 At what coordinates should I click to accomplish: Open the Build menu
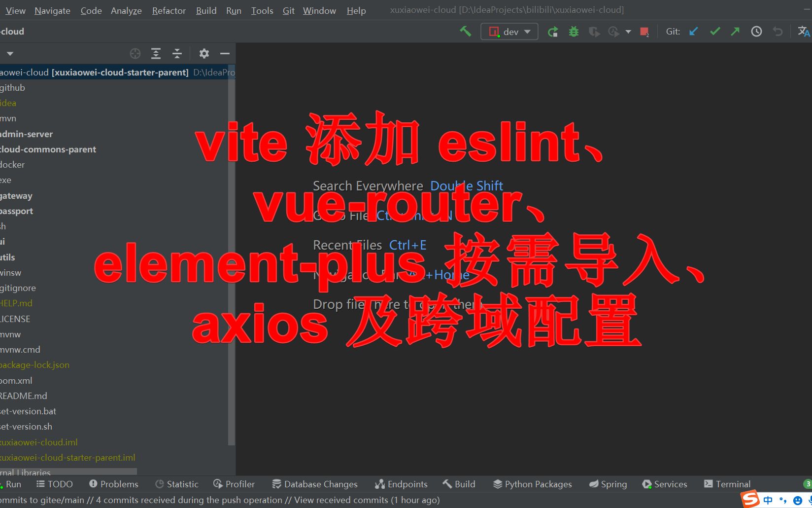tap(206, 10)
